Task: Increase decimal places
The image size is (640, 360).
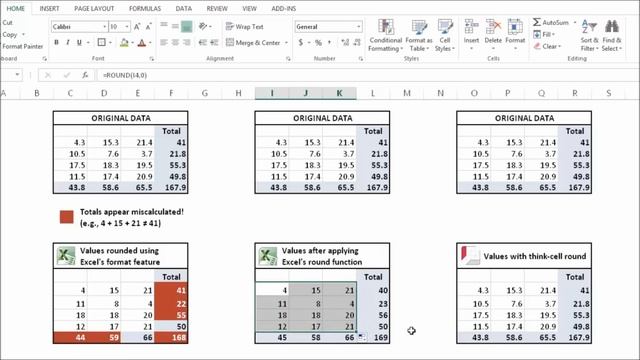Action: tap(345, 42)
